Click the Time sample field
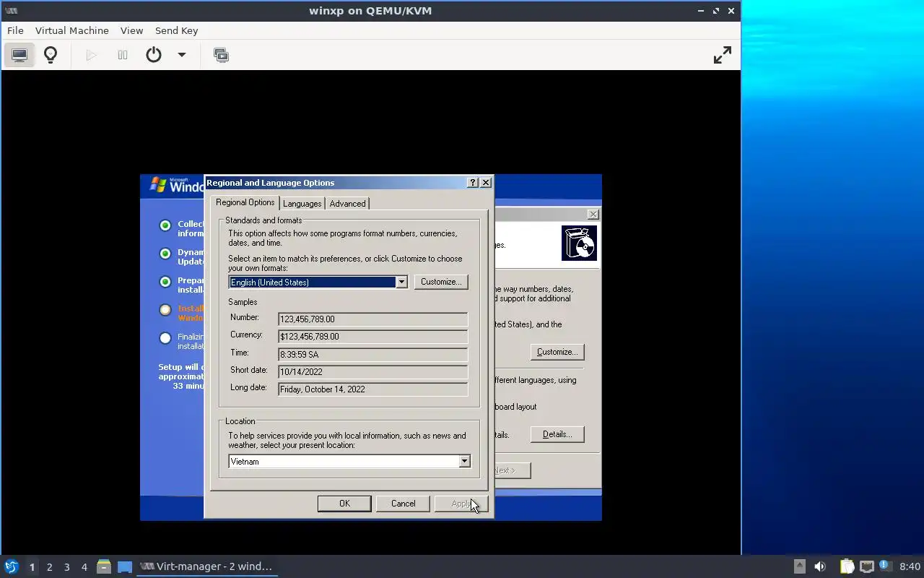 click(x=372, y=354)
